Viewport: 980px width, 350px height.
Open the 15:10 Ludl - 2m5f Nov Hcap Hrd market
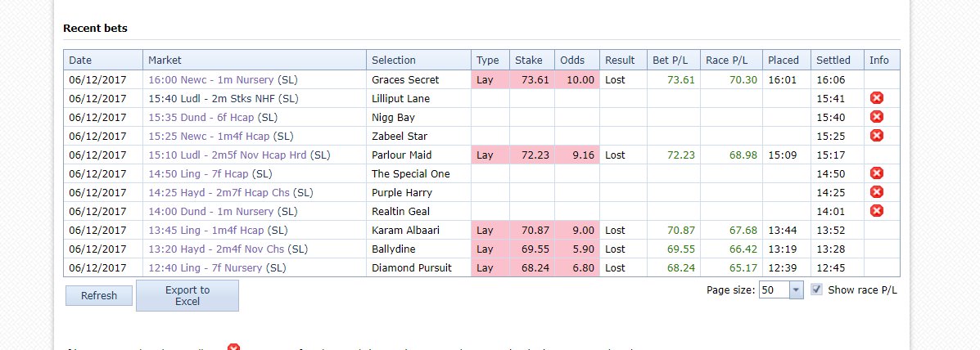(x=228, y=155)
